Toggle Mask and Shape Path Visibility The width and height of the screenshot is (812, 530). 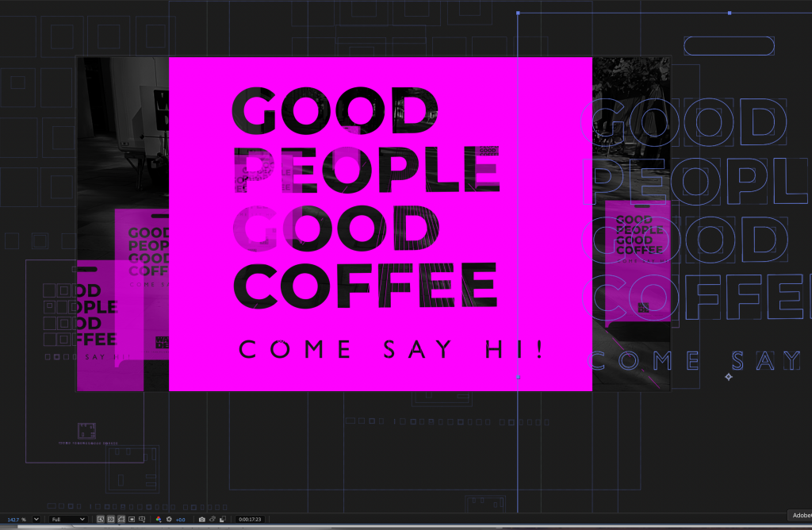[121, 519]
